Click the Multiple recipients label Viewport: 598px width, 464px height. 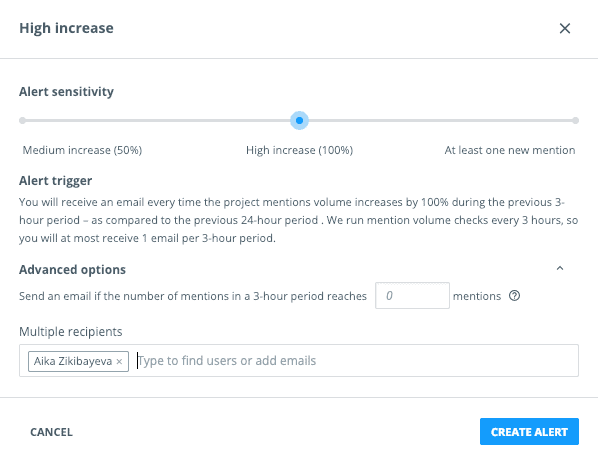[71, 332]
